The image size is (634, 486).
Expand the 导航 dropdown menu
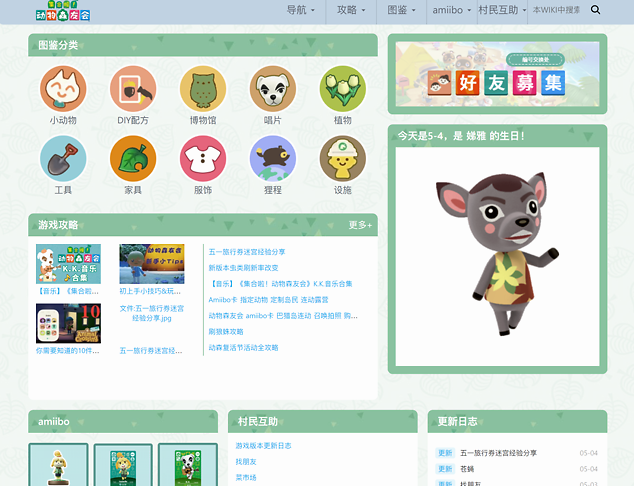(x=300, y=10)
